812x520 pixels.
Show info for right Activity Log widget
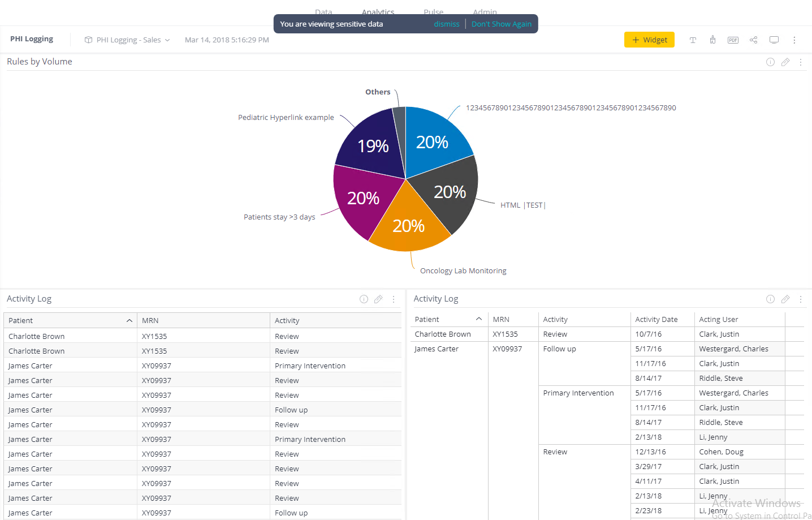(770, 299)
